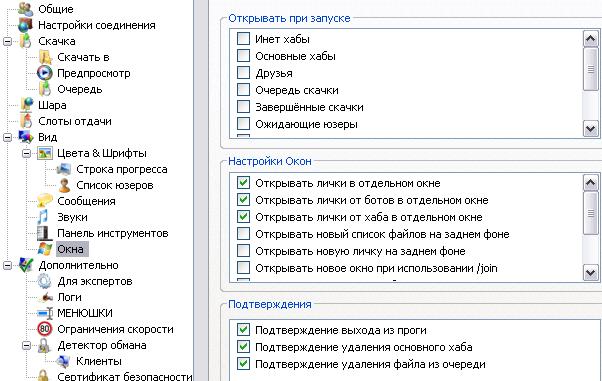Click the Настройки Окон list scrollbar thumb
The image size is (602, 381).
(x=590, y=212)
